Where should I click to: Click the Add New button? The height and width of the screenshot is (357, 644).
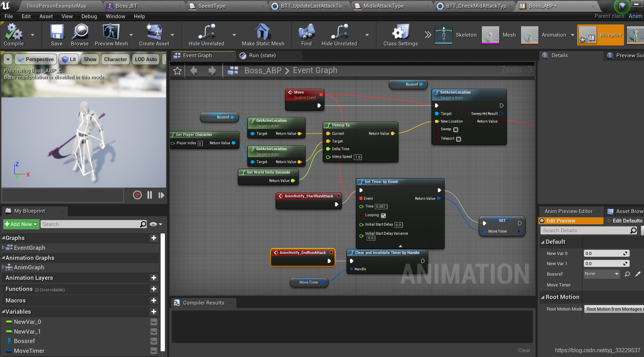[x=21, y=224]
